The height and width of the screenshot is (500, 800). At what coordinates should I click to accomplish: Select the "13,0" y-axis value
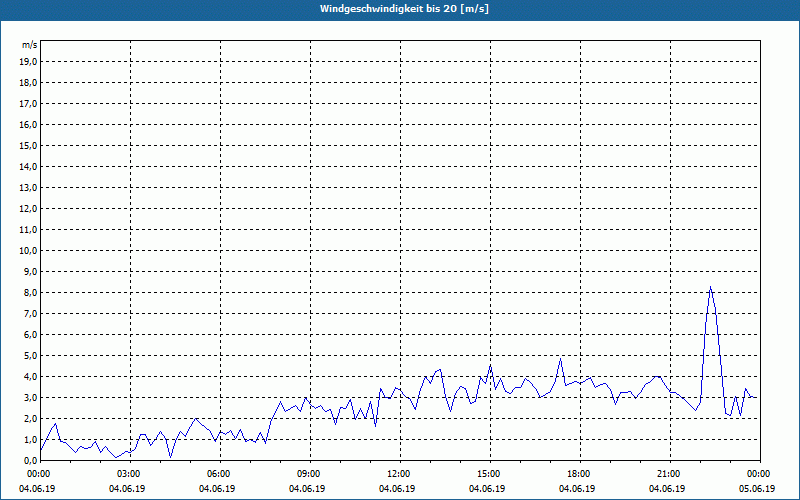coord(28,188)
